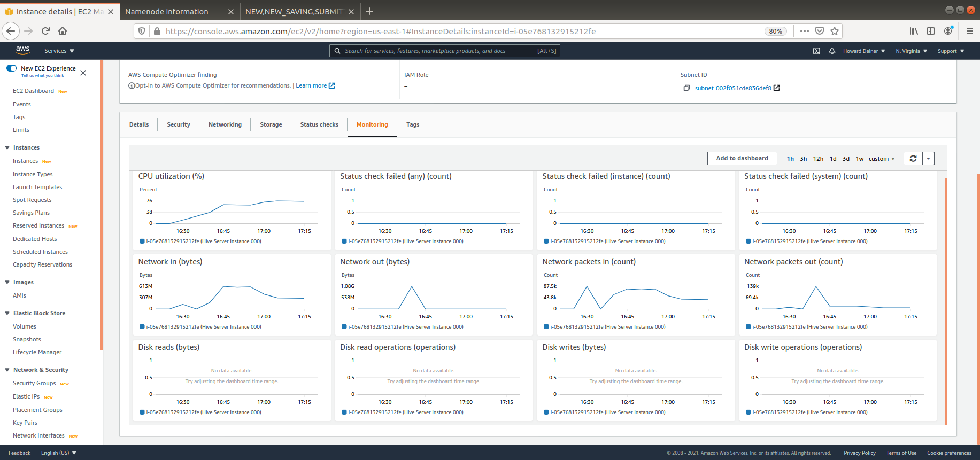Click Add to dashboard button
Viewport: 980px width, 460px height.
click(x=742, y=158)
